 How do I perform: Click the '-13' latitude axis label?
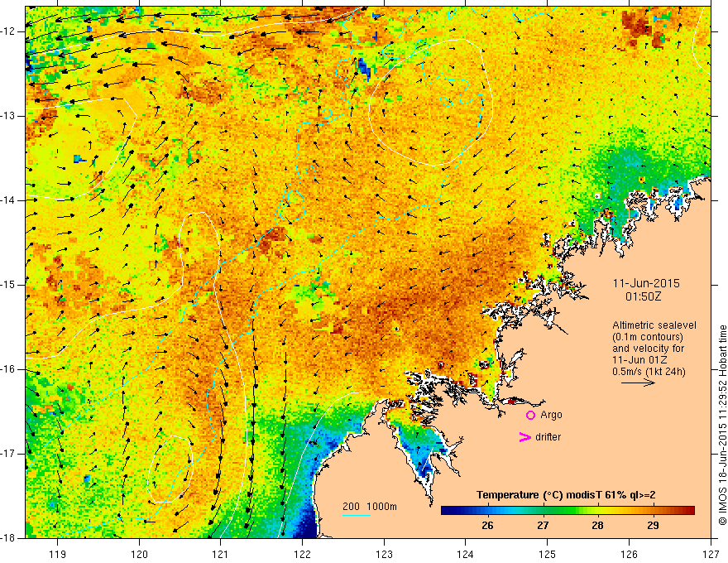(x=8, y=116)
